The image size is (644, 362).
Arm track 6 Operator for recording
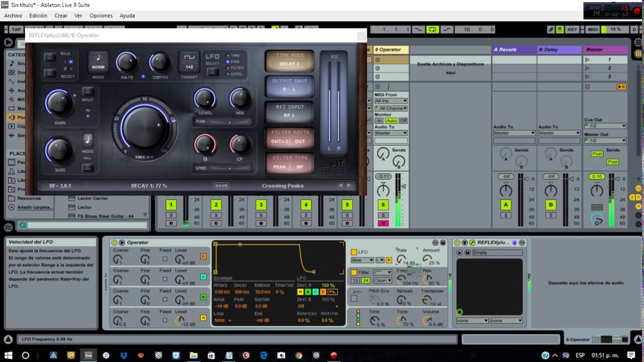pos(383,223)
